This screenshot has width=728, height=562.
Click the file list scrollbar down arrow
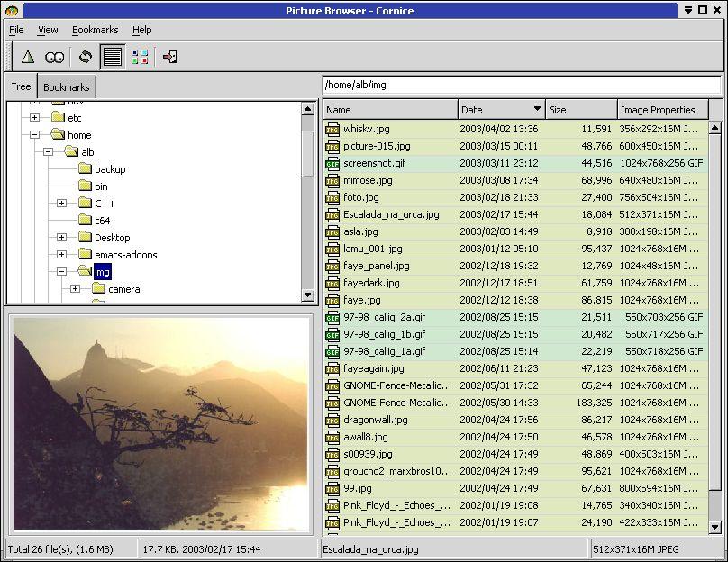(x=715, y=527)
